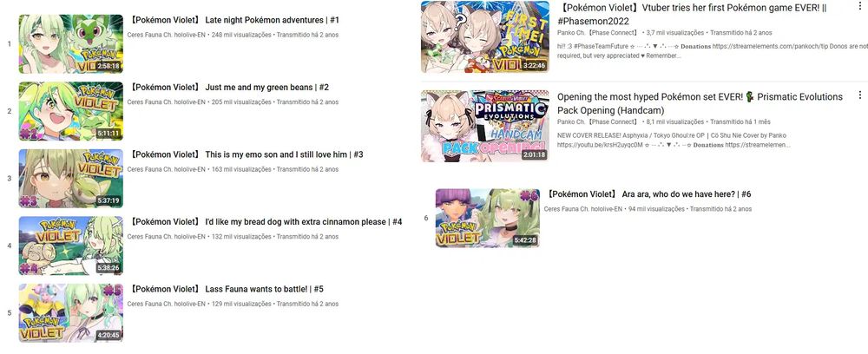The width and height of the screenshot is (868, 354).
Task: Open the title 'bread dog with extra cinnamon'
Action: click(x=266, y=222)
